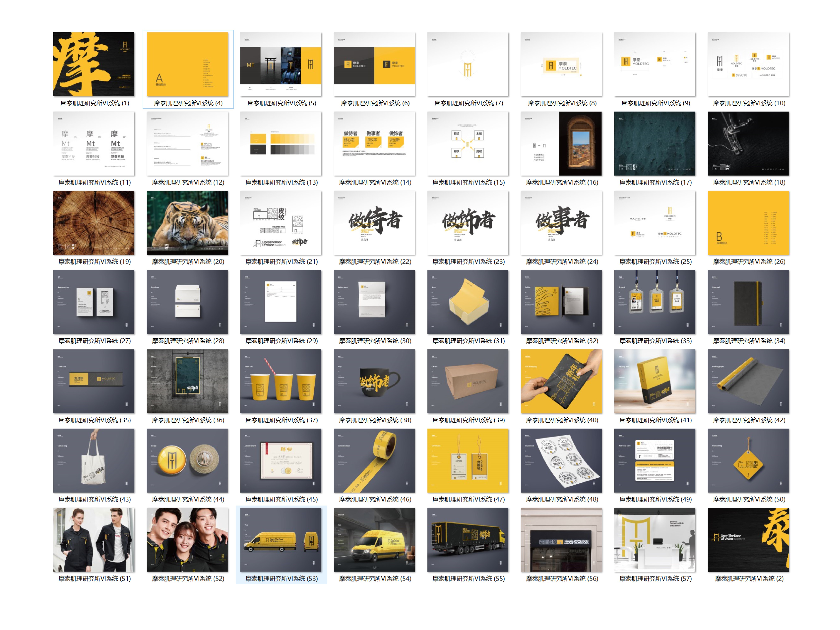Select the certificate thumbnail (45)
This screenshot has width=840, height=630.
(281, 461)
